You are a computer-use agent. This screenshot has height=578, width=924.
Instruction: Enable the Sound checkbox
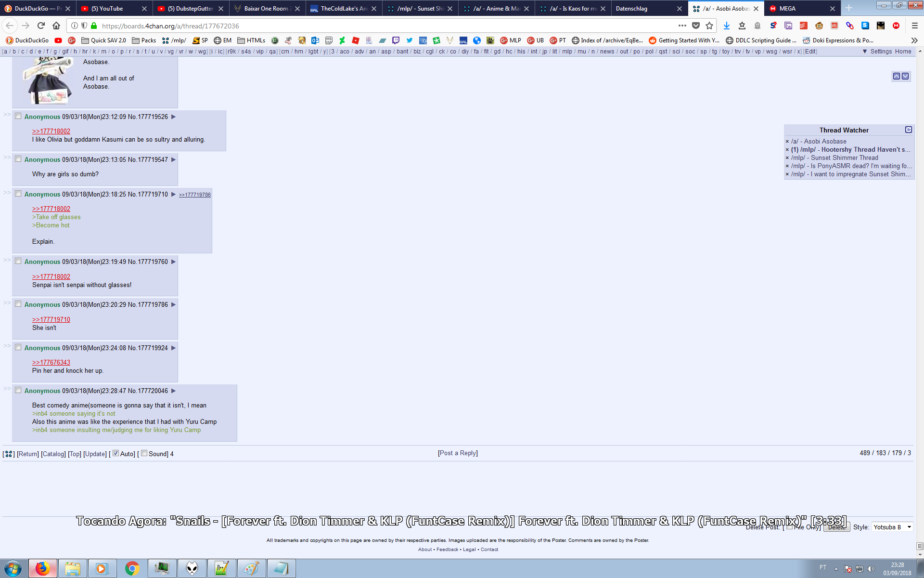pos(144,453)
